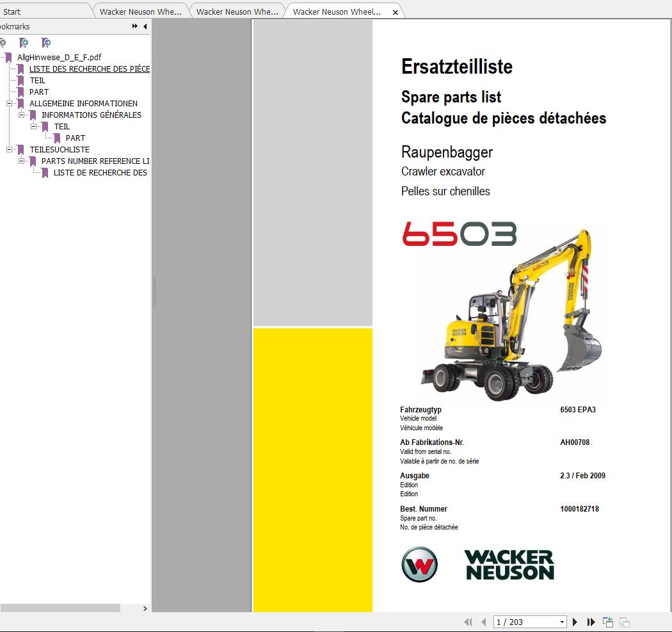Switch to the second Wacker Neuson tab
This screenshot has height=632, width=672.
(237, 11)
